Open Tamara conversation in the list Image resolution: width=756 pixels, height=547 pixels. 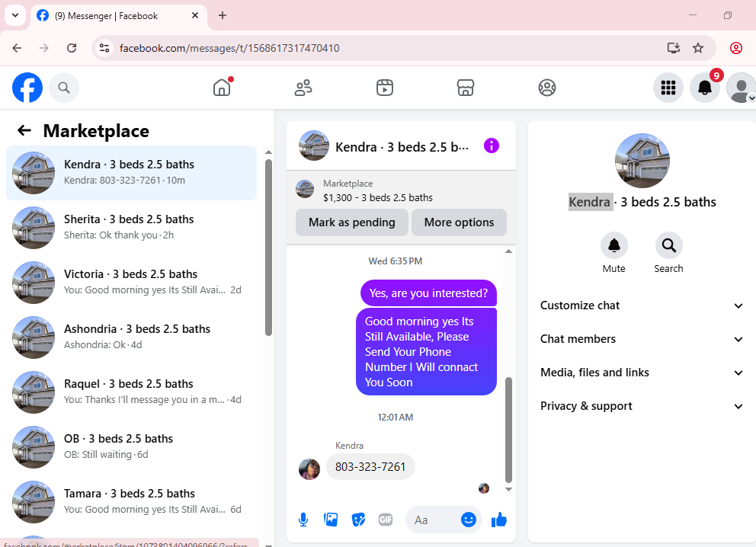131,502
